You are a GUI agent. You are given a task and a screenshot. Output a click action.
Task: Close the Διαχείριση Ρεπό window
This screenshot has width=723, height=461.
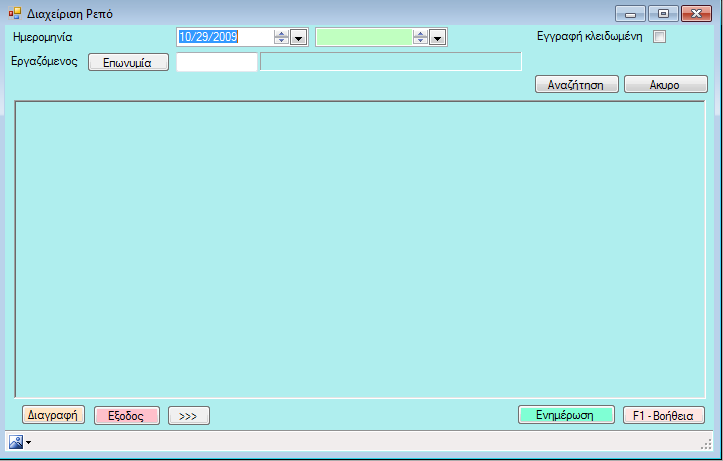coord(696,14)
